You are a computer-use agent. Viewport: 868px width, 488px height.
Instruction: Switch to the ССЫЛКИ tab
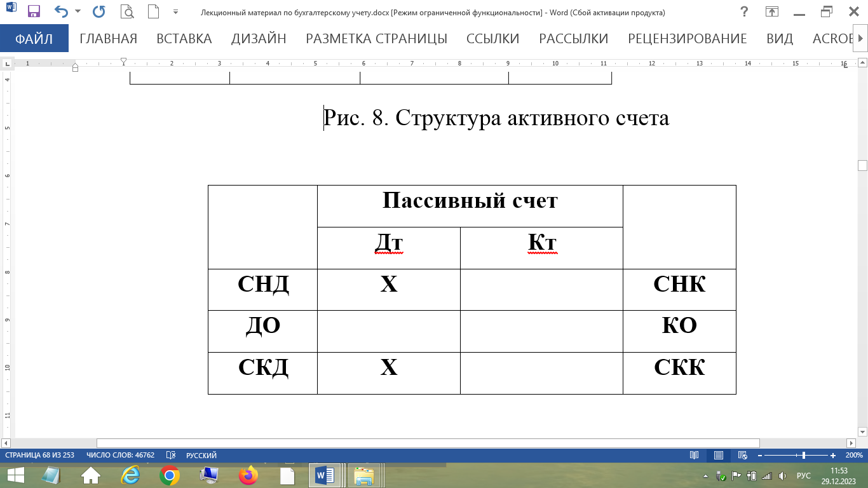click(492, 39)
